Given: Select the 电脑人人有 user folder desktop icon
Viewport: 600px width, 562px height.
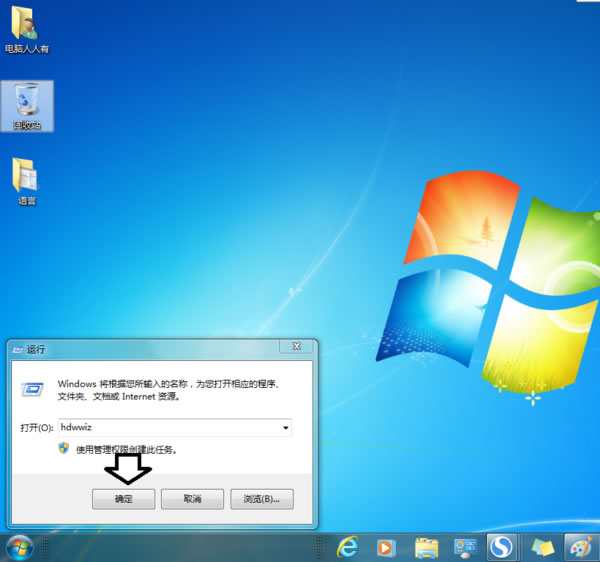Looking at the screenshot, I should click(26, 29).
